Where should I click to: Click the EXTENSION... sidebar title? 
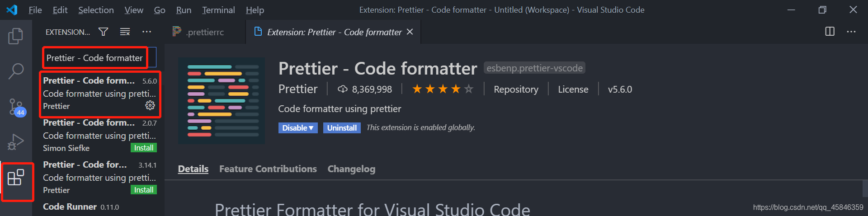[x=68, y=32]
